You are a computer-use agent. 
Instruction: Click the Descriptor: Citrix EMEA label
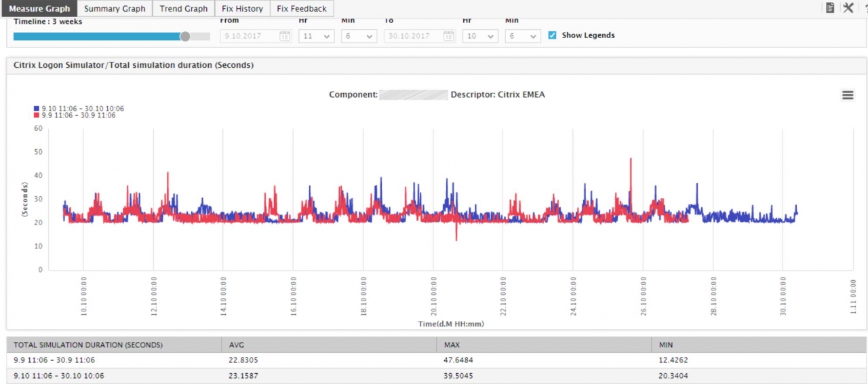point(498,94)
